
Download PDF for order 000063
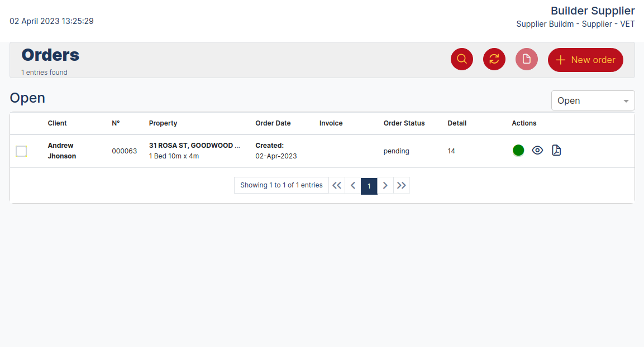point(556,150)
